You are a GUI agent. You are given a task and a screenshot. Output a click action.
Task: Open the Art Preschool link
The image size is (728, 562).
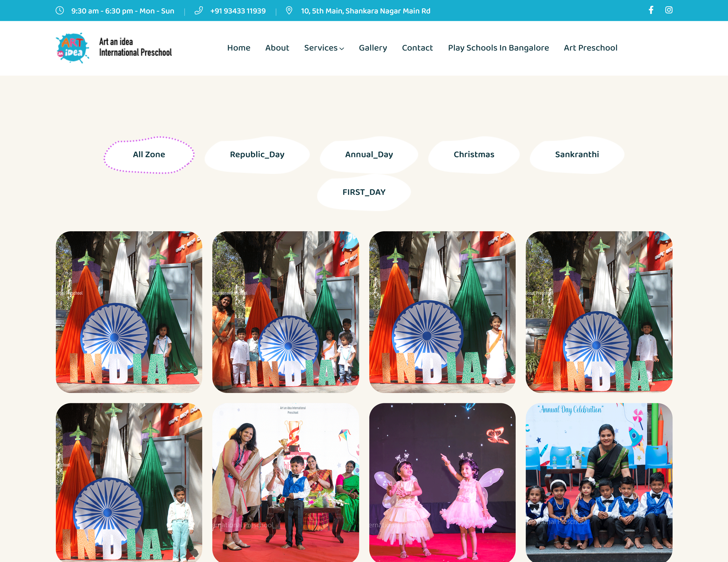(x=590, y=48)
